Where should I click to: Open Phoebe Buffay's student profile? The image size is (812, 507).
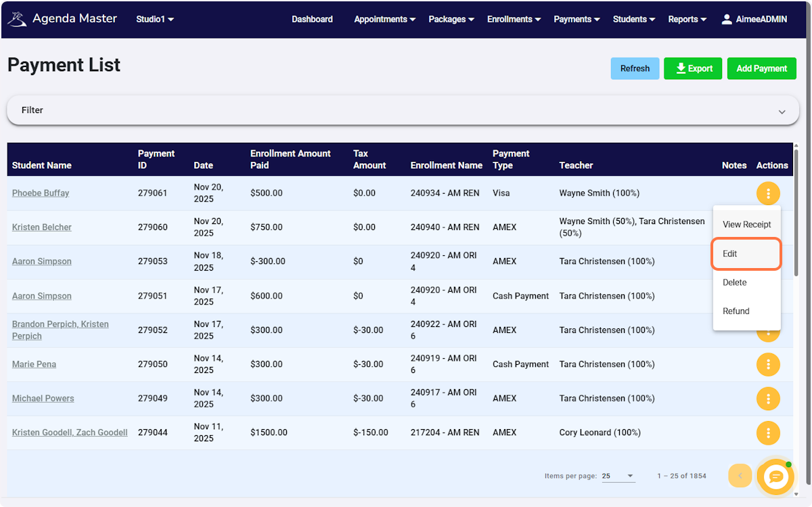pyautogui.click(x=40, y=192)
